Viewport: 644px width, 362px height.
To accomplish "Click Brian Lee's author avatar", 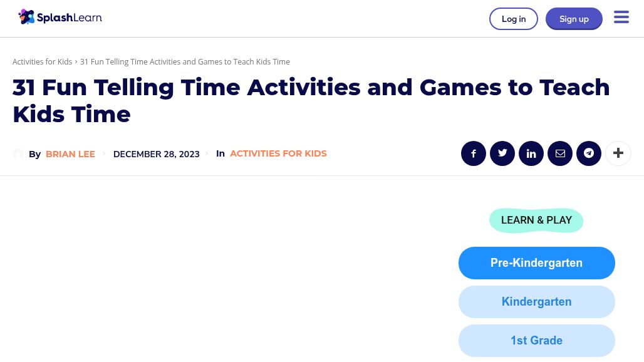I will pos(18,154).
